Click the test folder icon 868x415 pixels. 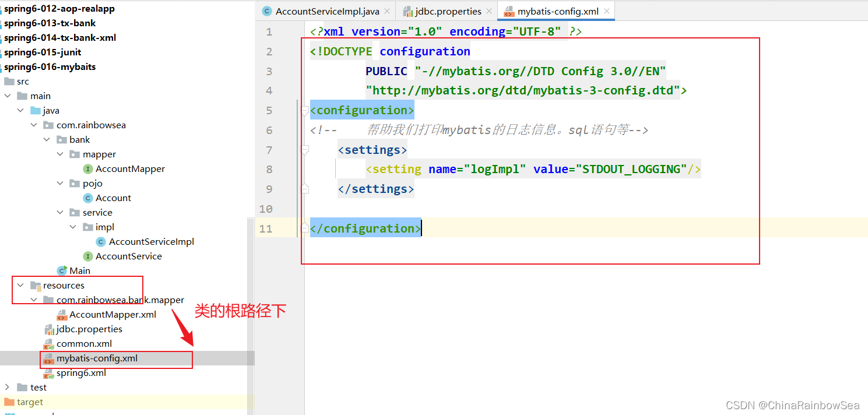pos(22,388)
